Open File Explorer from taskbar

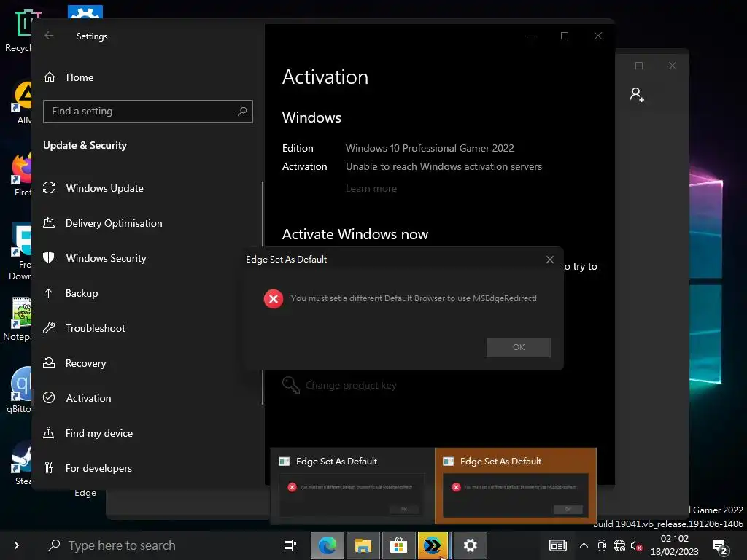pyautogui.click(x=363, y=545)
